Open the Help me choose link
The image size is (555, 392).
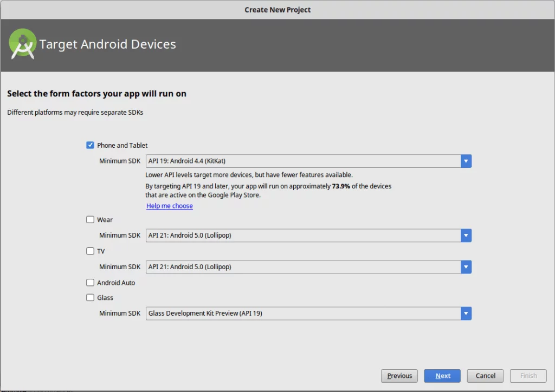pyautogui.click(x=169, y=206)
